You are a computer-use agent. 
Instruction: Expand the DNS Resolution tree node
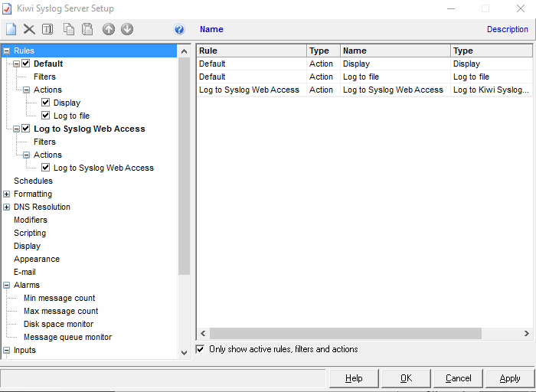pyautogui.click(x=6, y=207)
